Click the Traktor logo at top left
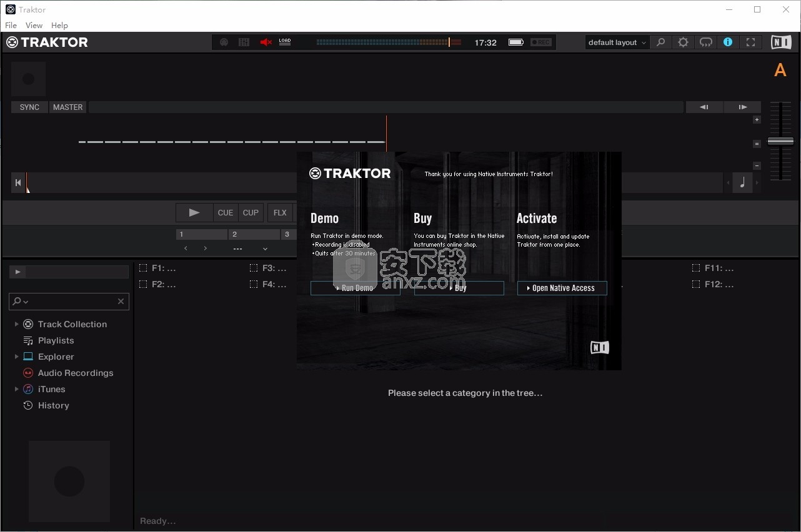The width and height of the screenshot is (801, 532). 47,42
